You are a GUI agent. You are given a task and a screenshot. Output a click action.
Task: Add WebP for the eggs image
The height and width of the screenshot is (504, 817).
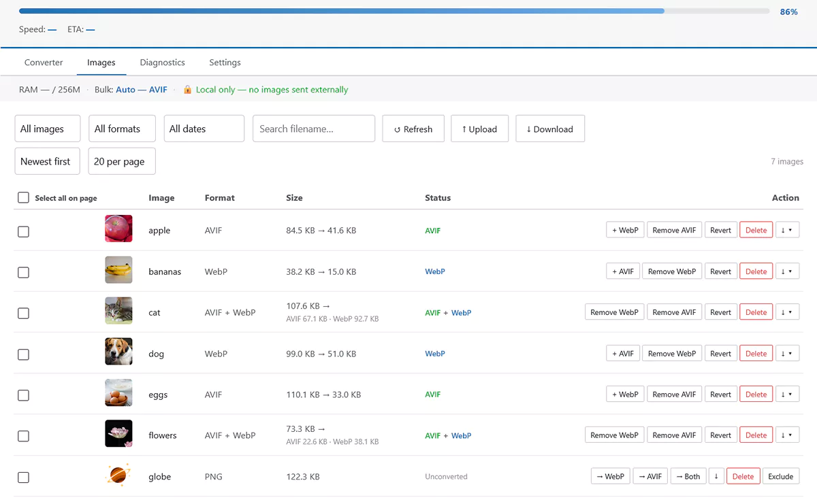pos(625,394)
